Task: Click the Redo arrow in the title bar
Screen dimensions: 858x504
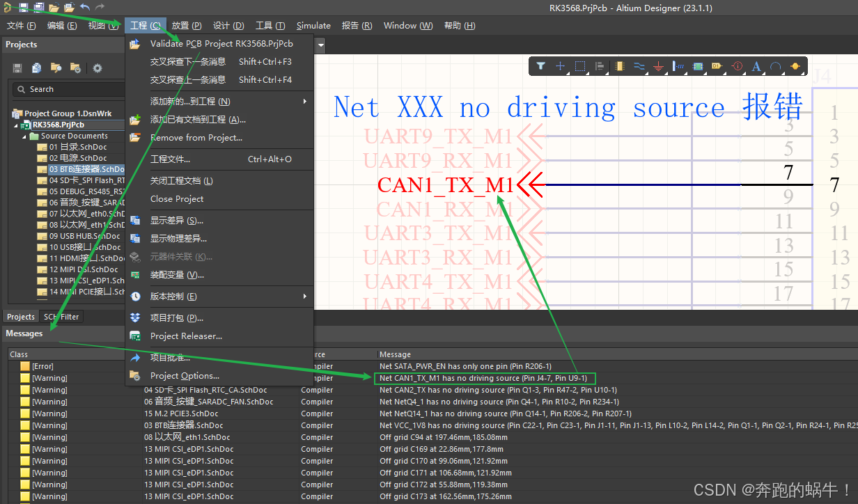Action: pyautogui.click(x=100, y=8)
